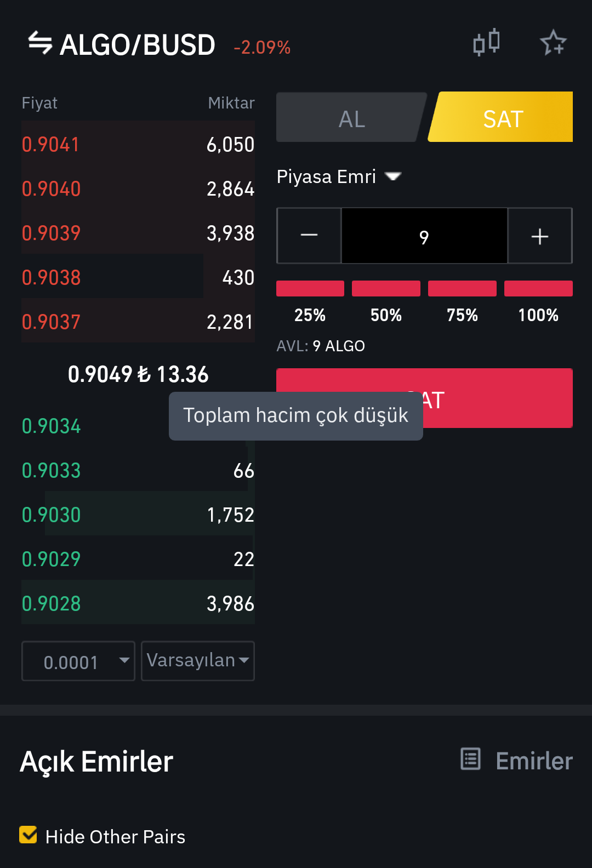
Task: Expand the Piyasa Emri order type dropdown
Action: pyautogui.click(x=339, y=176)
